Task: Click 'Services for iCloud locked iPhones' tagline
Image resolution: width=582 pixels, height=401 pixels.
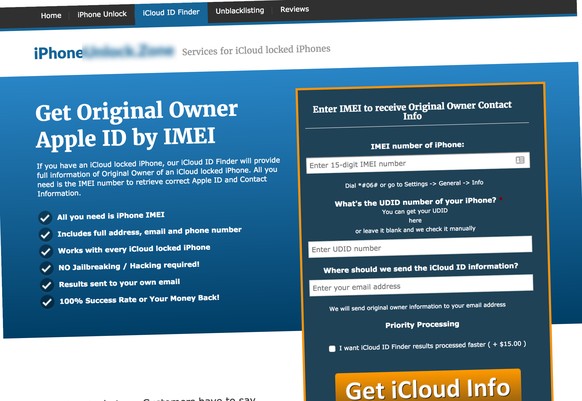Action: click(256, 50)
